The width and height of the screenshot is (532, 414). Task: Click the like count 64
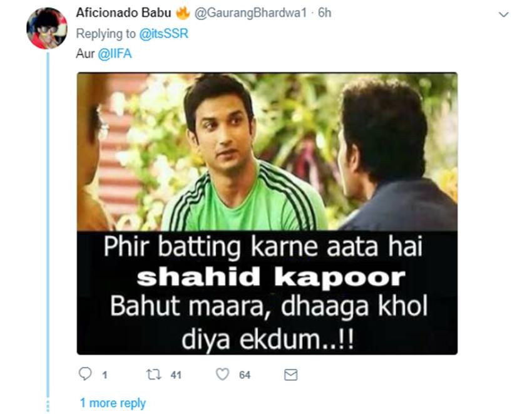pyautogui.click(x=245, y=375)
